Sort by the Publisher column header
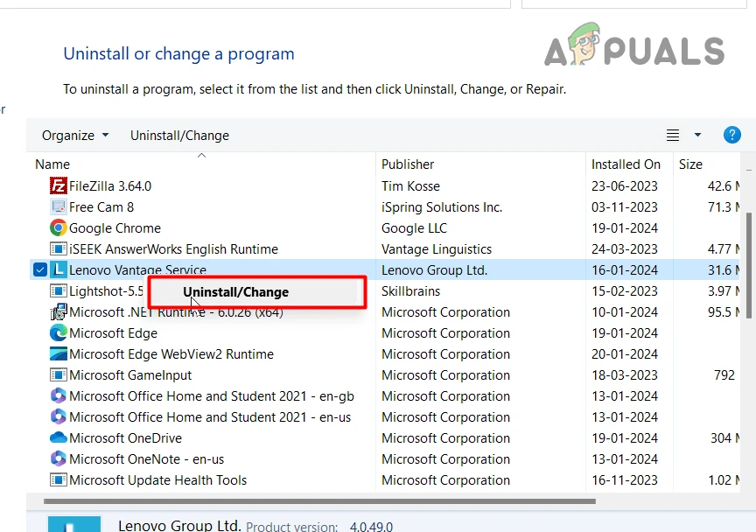Image resolution: width=756 pixels, height=532 pixels. 408,164
